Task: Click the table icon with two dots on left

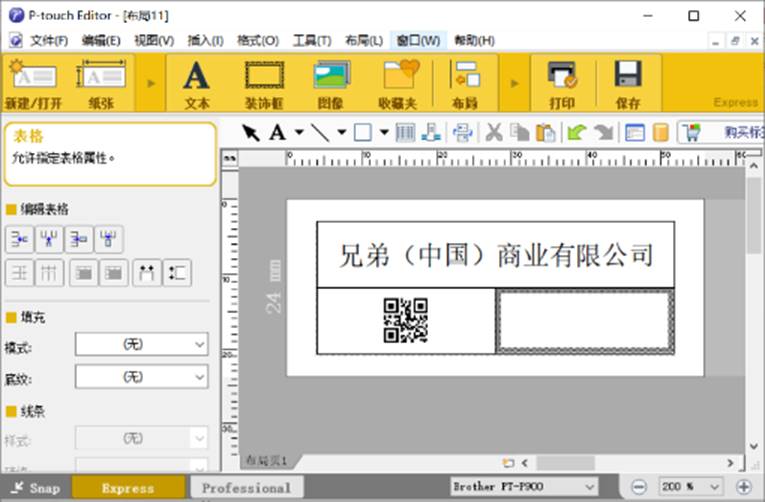Action: coord(177,273)
